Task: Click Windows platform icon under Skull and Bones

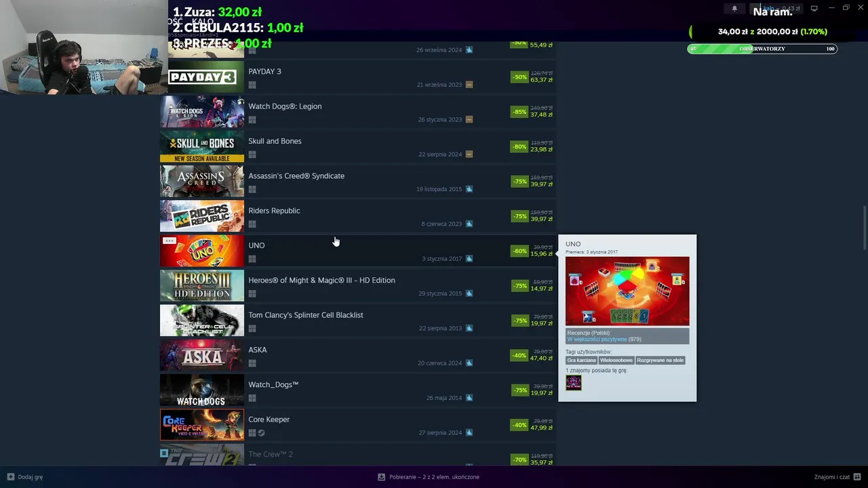Action: coord(252,155)
